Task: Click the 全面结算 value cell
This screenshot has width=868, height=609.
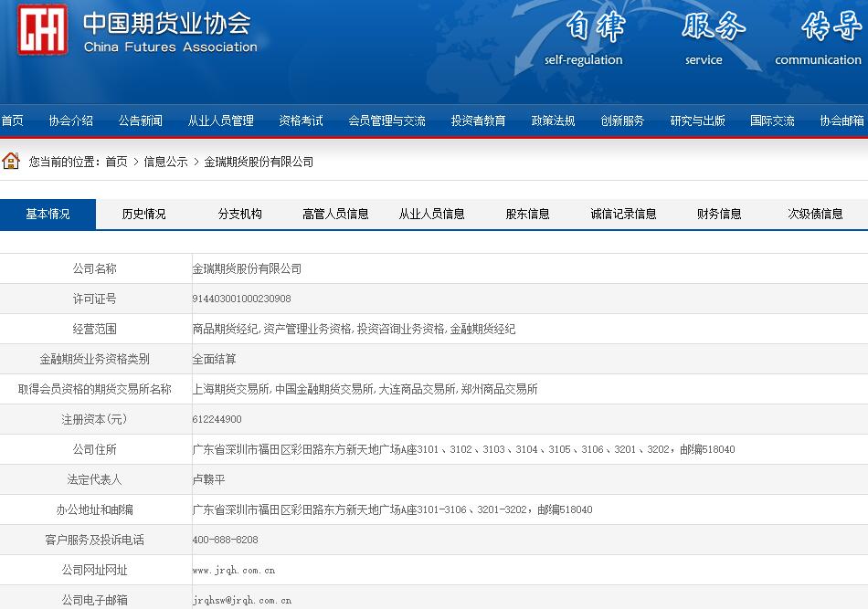Action: point(214,359)
